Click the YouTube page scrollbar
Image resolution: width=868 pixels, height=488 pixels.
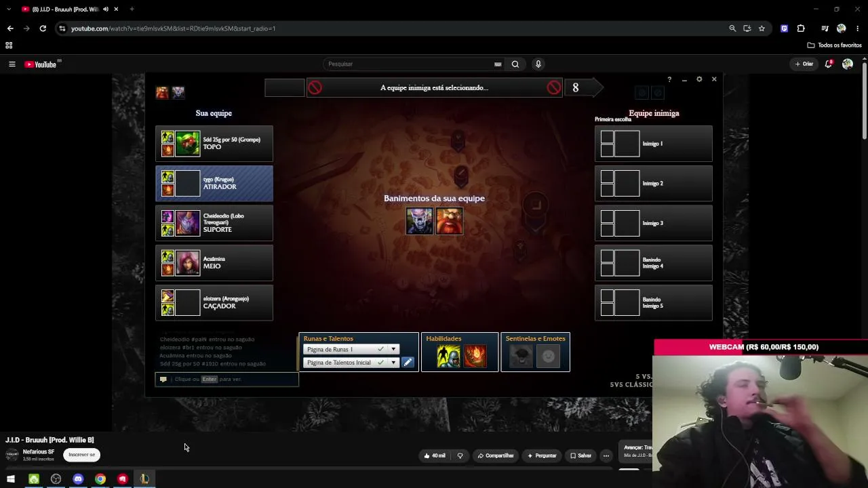coord(865,100)
